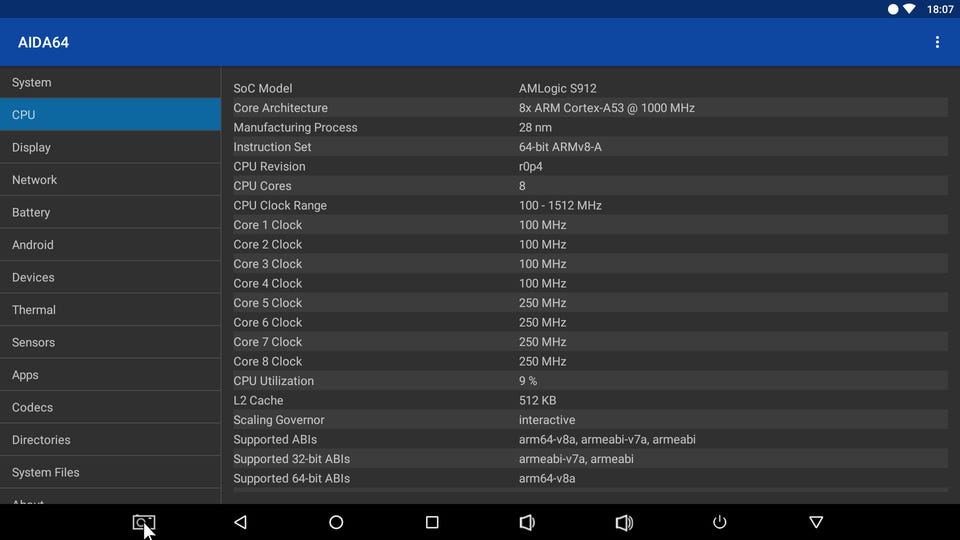Viewport: 960px width, 540px height.
Task: Open the Network section
Action: click(110, 179)
